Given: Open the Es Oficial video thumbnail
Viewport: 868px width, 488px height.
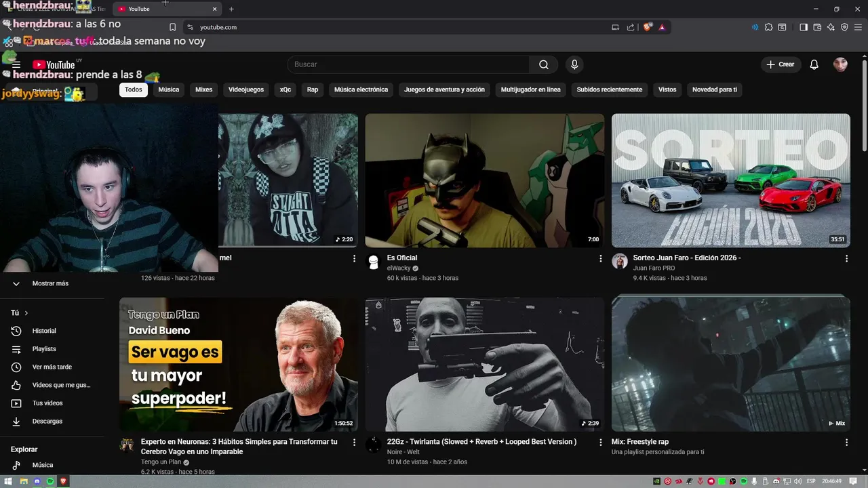Looking at the screenshot, I should coord(485,180).
